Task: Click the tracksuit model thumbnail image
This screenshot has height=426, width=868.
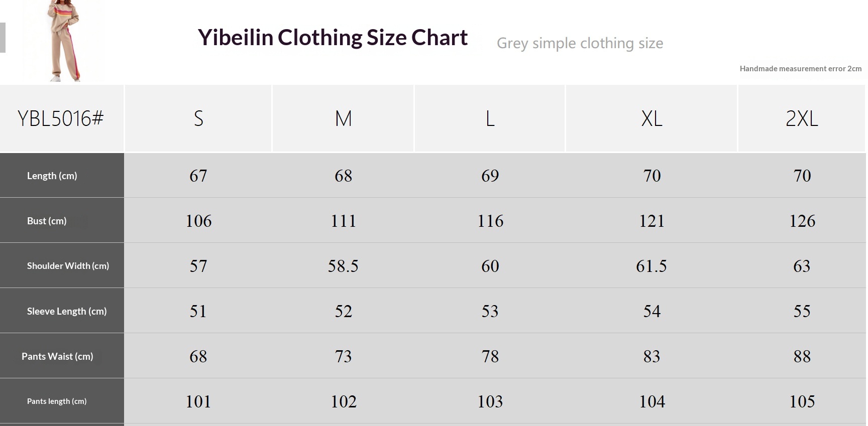Action: click(63, 41)
